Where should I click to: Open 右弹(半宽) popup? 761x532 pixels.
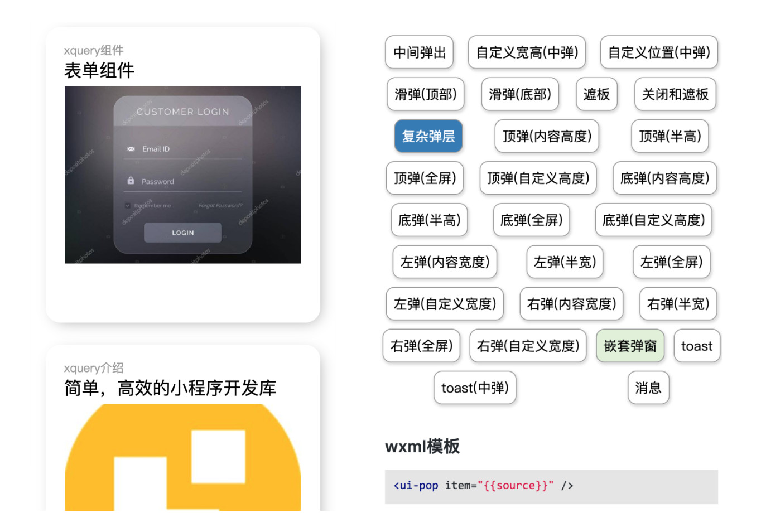(678, 303)
